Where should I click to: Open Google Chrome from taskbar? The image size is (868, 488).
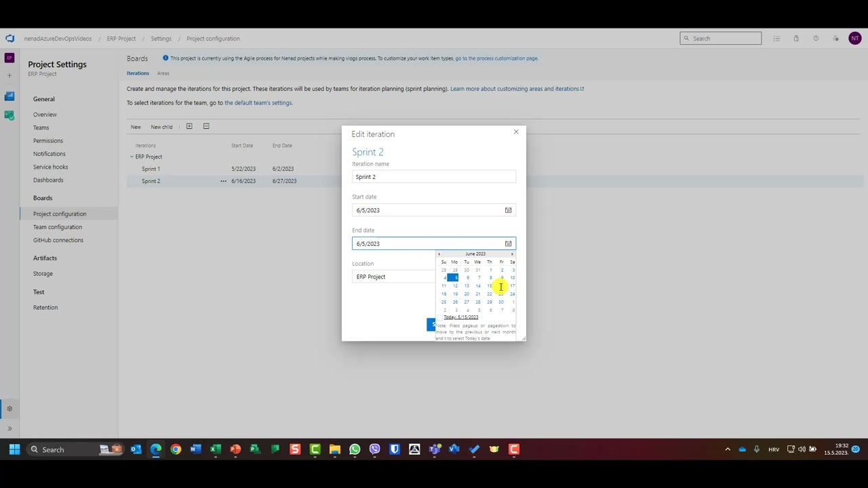pos(176,449)
